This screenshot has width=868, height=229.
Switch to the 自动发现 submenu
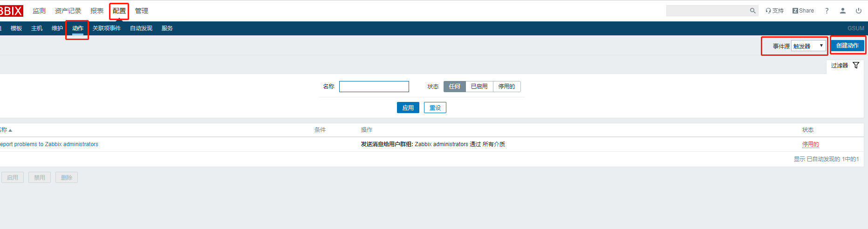[141, 28]
